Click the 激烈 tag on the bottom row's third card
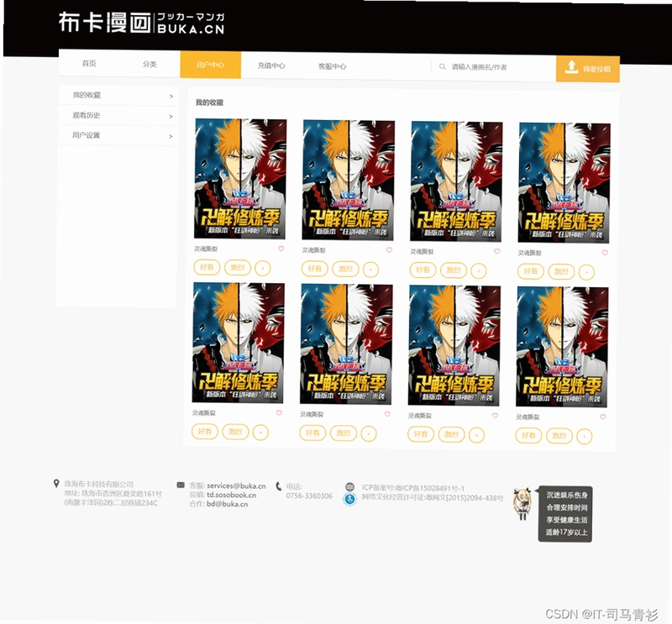 (x=451, y=434)
